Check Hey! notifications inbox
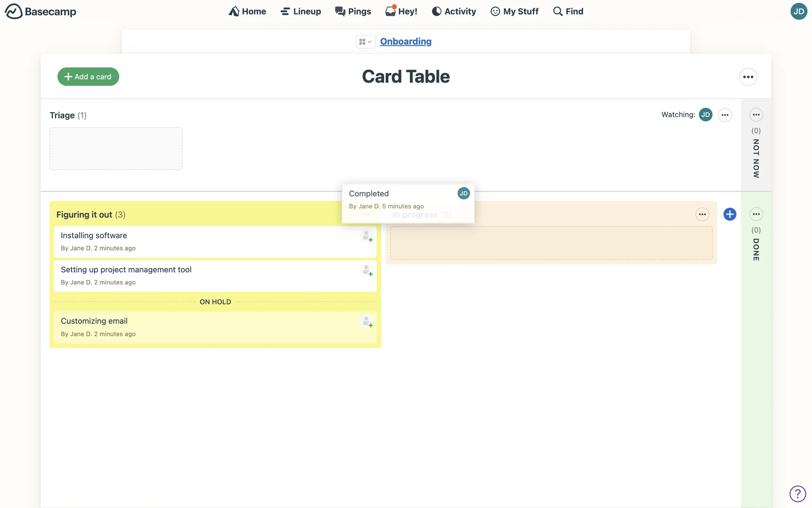The height and width of the screenshot is (508, 812). point(401,11)
